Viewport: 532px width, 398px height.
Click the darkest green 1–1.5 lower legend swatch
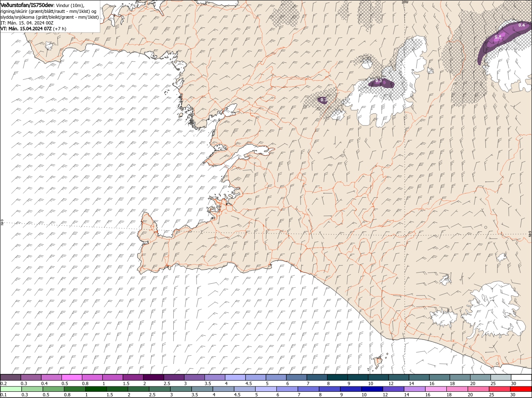click(95, 388)
